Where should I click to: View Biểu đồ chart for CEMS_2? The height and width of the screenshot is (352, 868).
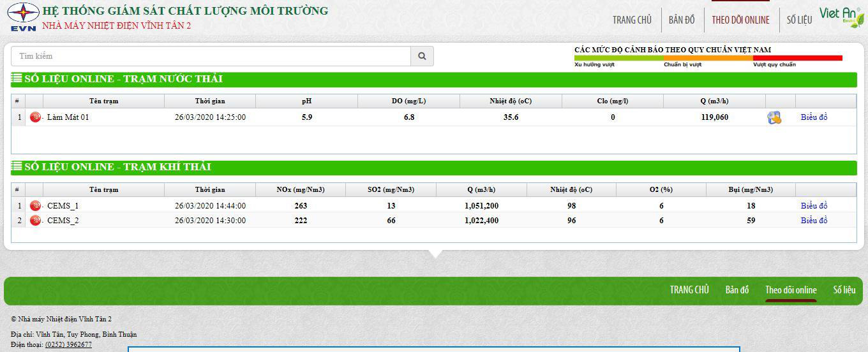pyautogui.click(x=814, y=220)
